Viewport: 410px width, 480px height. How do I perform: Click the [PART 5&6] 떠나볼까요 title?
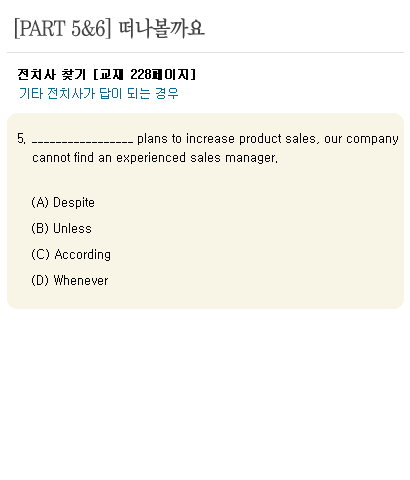109,28
